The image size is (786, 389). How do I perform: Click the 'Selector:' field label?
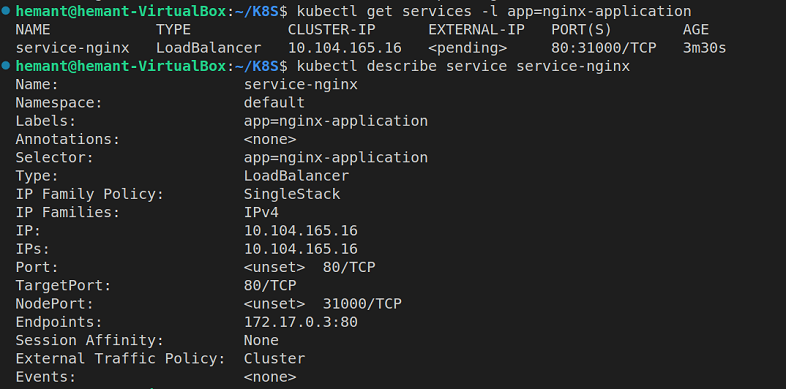[55, 157]
